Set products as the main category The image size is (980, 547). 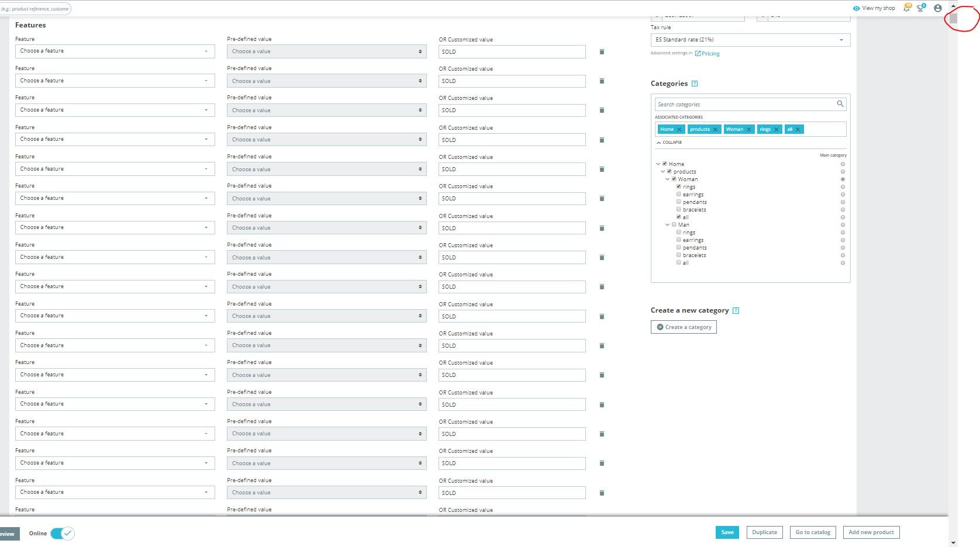843,172
